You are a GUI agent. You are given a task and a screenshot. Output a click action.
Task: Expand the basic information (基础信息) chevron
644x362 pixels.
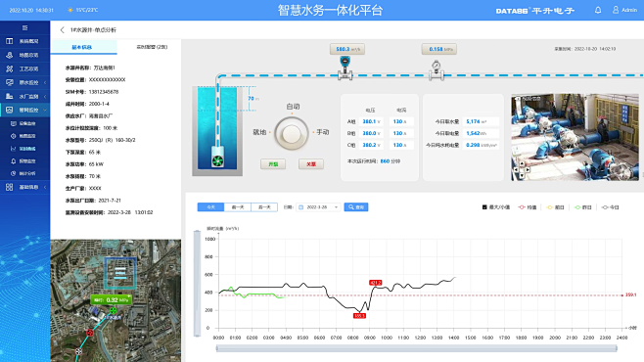[x=45, y=187]
